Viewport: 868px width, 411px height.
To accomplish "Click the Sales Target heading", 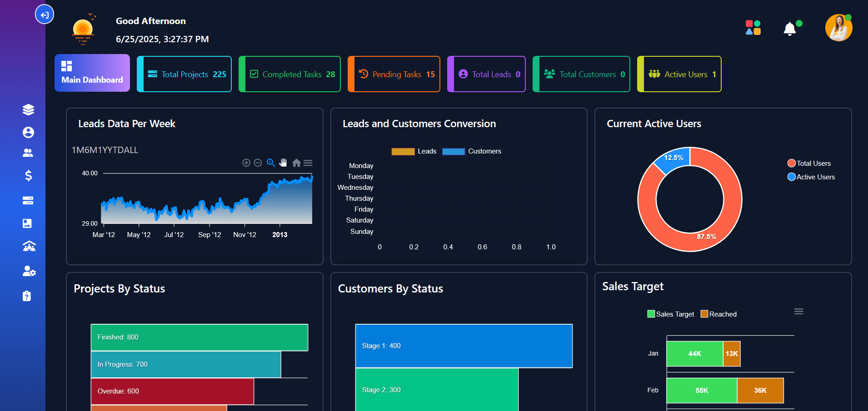I will point(633,287).
